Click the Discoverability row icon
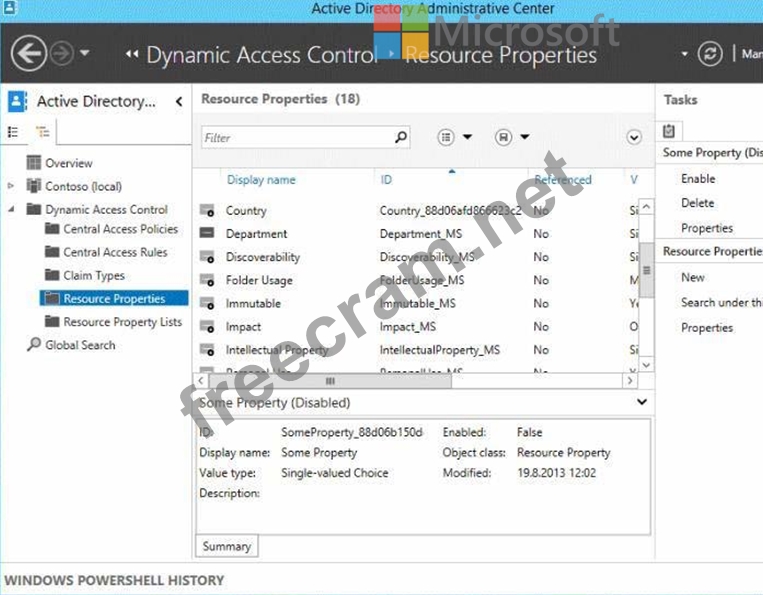 point(207,257)
